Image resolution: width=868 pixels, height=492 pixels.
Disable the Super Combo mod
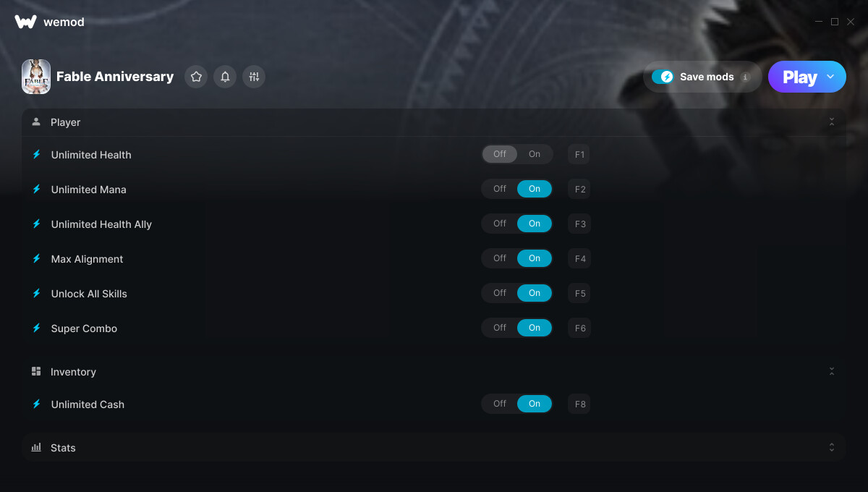(500, 328)
